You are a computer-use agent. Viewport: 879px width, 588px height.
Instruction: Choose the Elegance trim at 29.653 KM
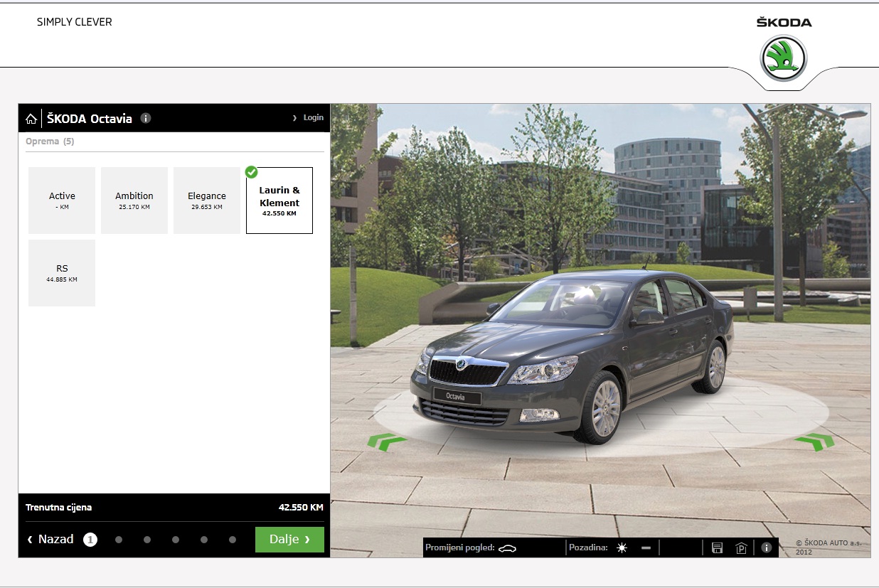click(207, 201)
